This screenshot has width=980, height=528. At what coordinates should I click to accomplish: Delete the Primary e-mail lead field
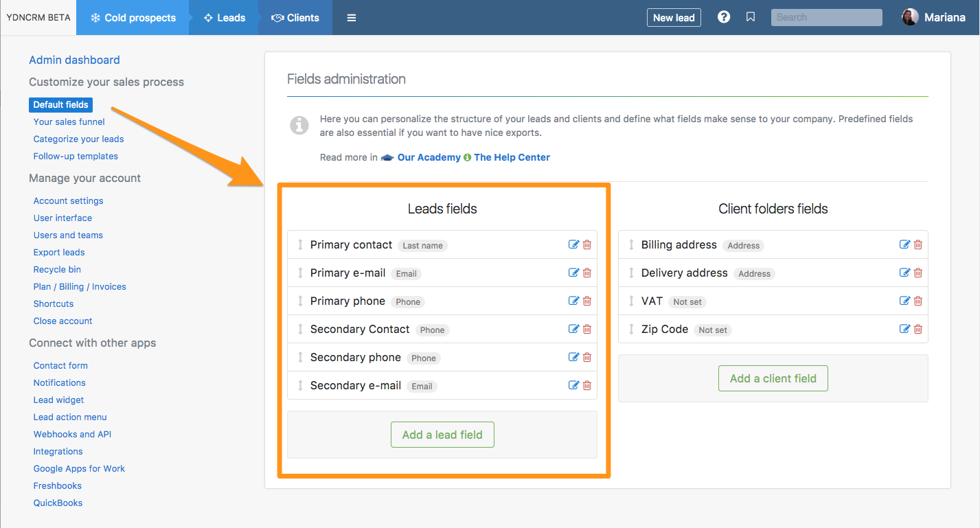(x=587, y=273)
